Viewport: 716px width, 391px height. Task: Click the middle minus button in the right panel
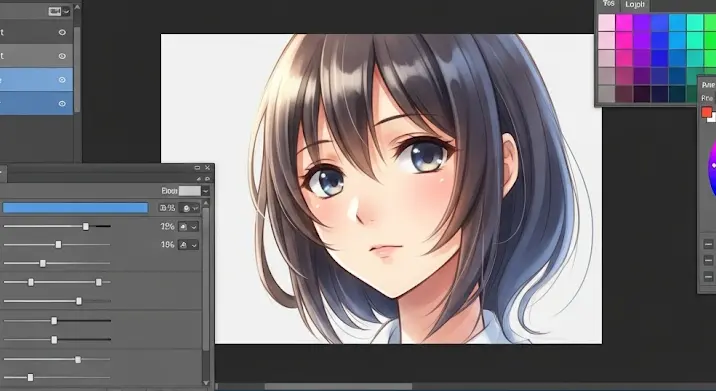708,261
